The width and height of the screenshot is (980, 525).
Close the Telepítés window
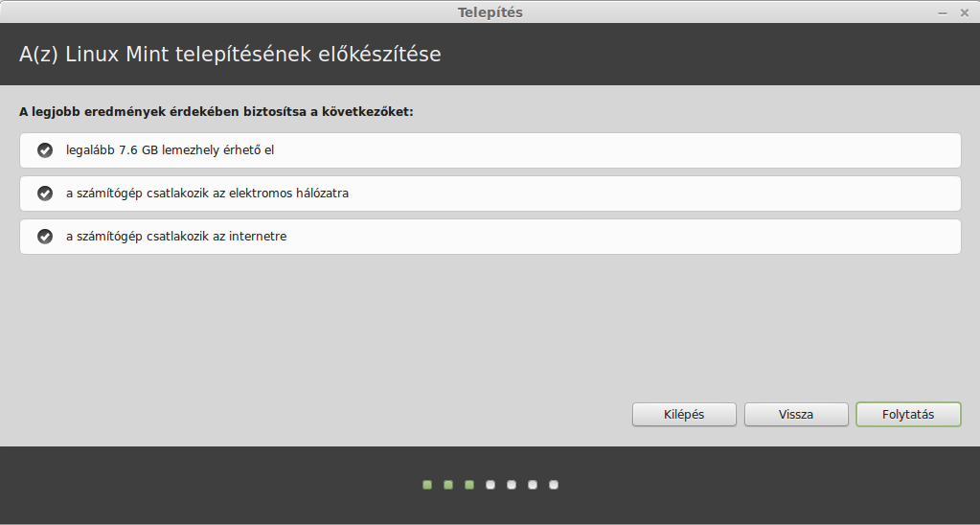coord(965,12)
